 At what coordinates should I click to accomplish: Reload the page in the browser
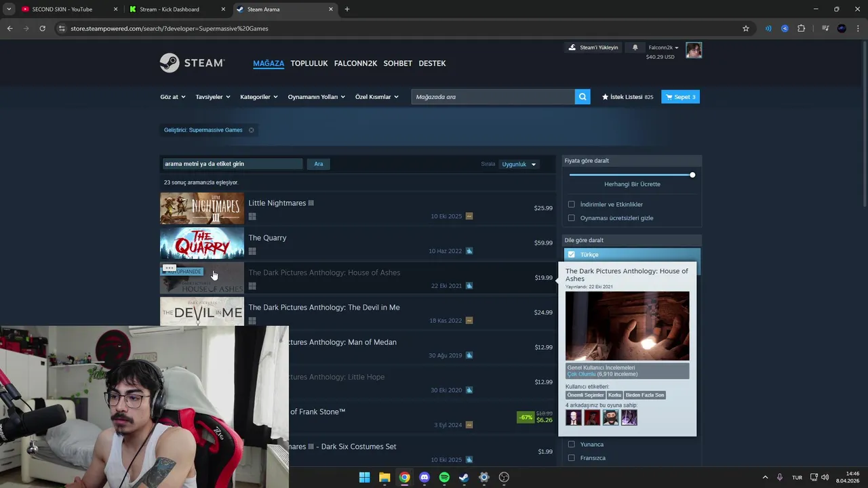tap(42, 28)
